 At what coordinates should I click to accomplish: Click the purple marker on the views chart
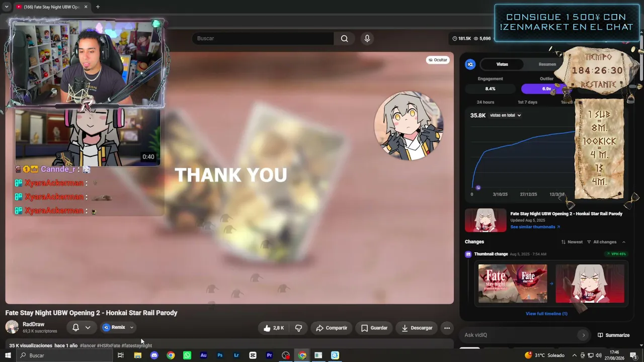(478, 188)
